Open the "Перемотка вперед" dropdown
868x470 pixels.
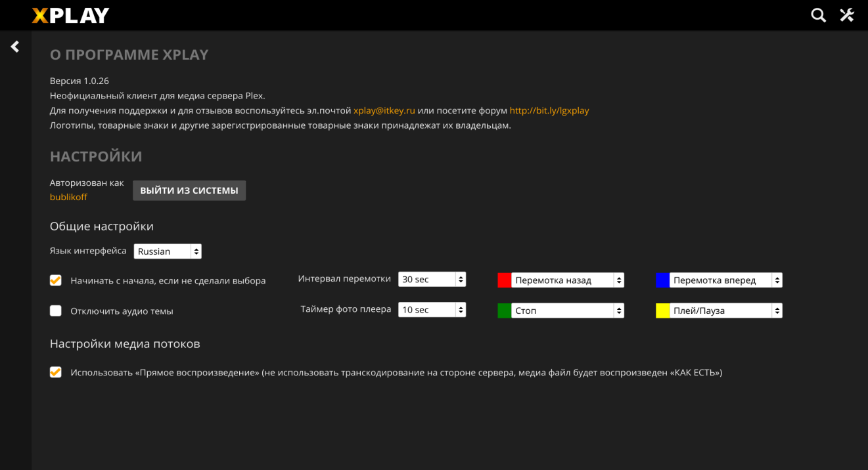click(726, 280)
